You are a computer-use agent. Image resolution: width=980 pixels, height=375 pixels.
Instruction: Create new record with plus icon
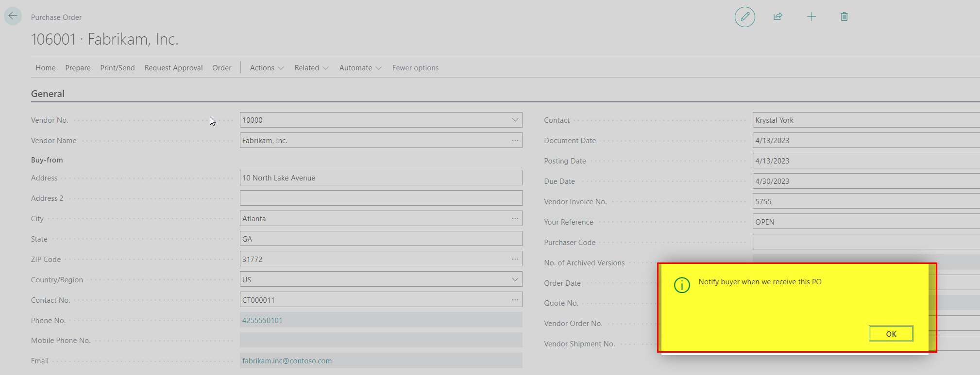[811, 17]
